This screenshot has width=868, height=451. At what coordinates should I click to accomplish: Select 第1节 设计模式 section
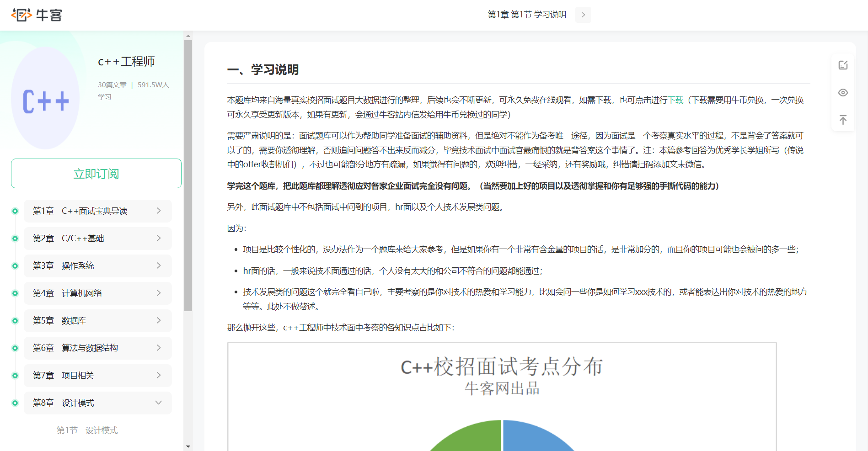coord(87,430)
